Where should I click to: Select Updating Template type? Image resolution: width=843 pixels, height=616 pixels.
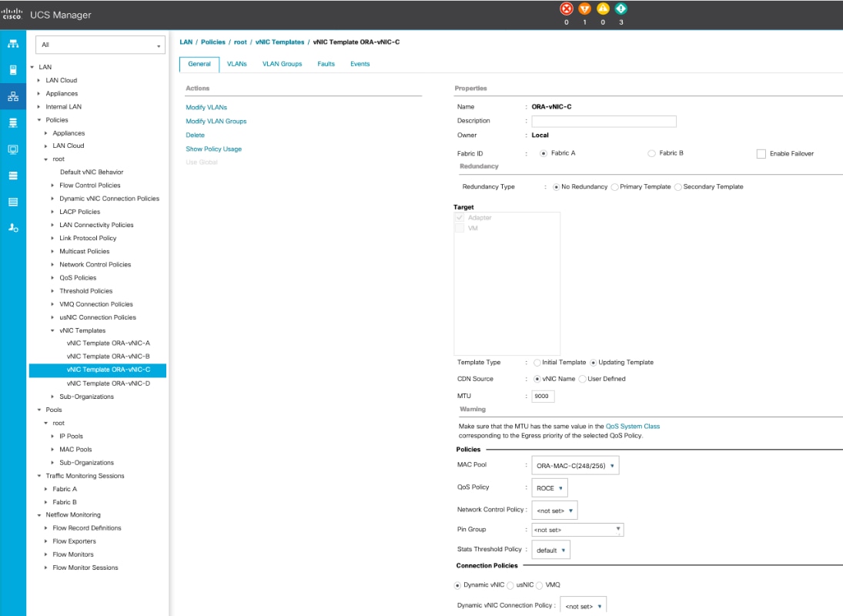594,363
